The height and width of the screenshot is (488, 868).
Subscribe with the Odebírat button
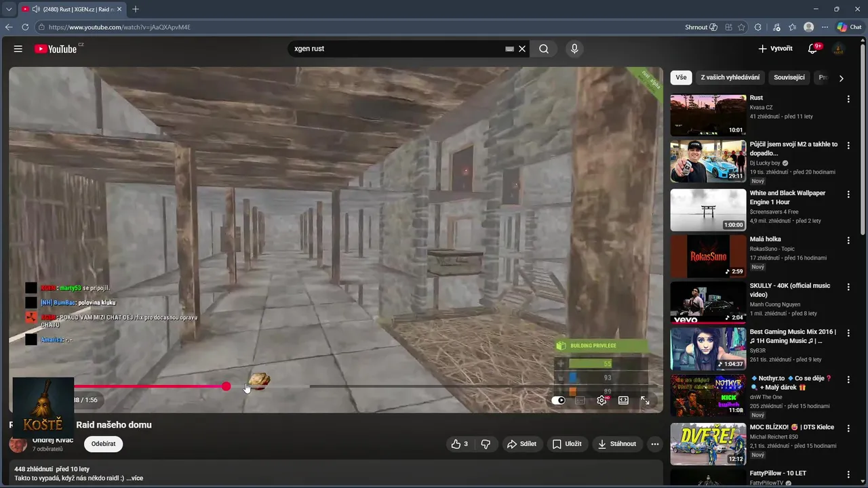pyautogui.click(x=103, y=444)
